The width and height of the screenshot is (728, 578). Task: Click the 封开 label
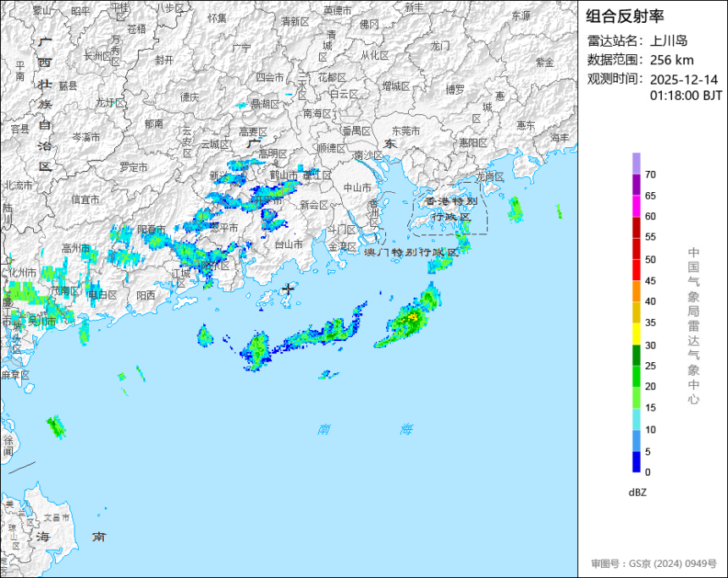point(164,60)
